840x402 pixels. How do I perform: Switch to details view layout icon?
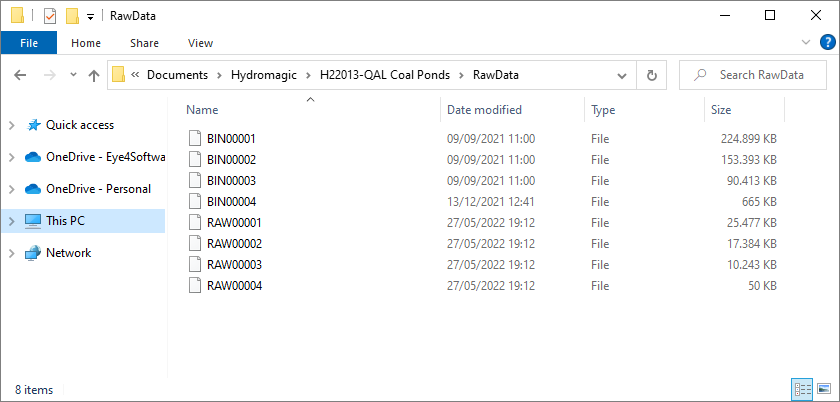[x=801, y=389]
